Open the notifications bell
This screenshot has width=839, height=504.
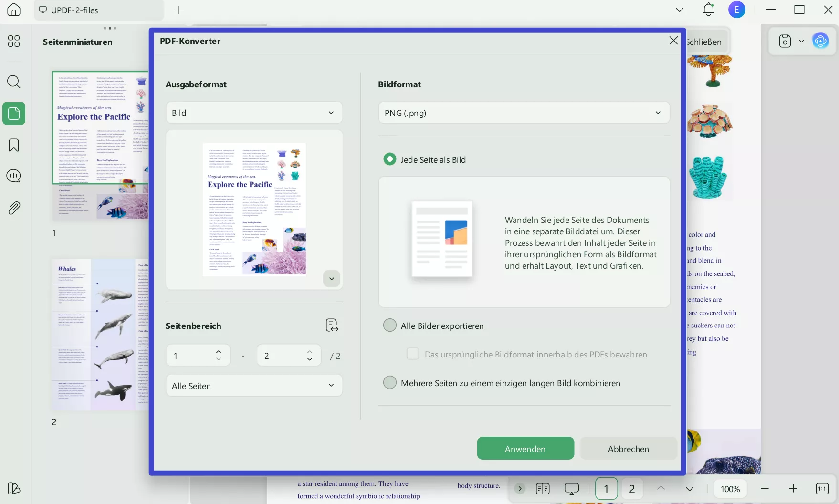pyautogui.click(x=708, y=10)
